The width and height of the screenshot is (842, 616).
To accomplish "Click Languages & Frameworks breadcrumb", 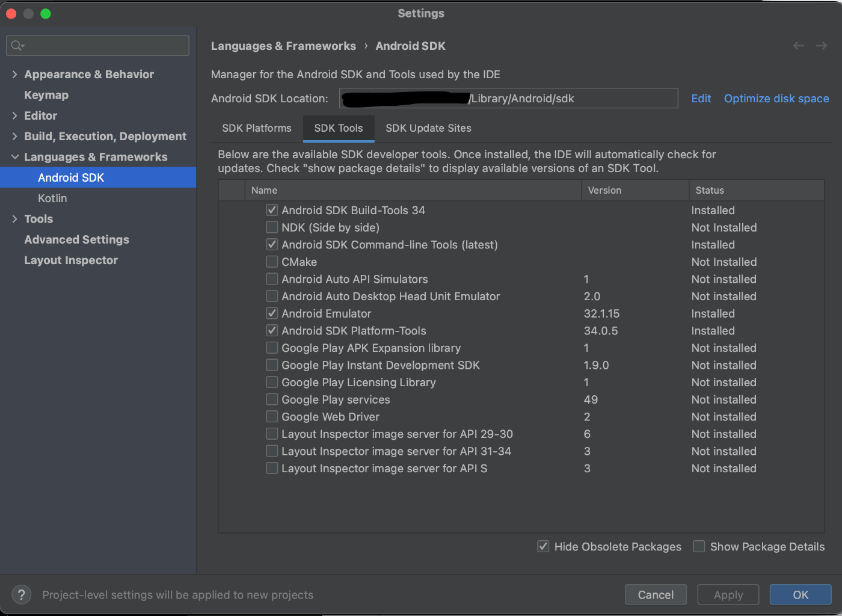I will (x=283, y=46).
